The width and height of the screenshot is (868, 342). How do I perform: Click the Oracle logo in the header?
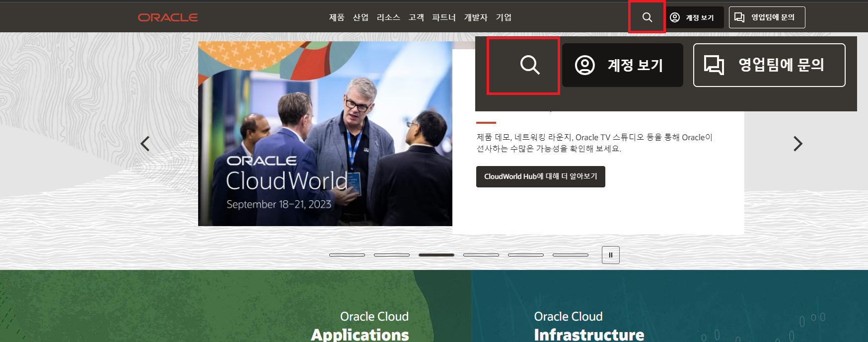point(168,17)
